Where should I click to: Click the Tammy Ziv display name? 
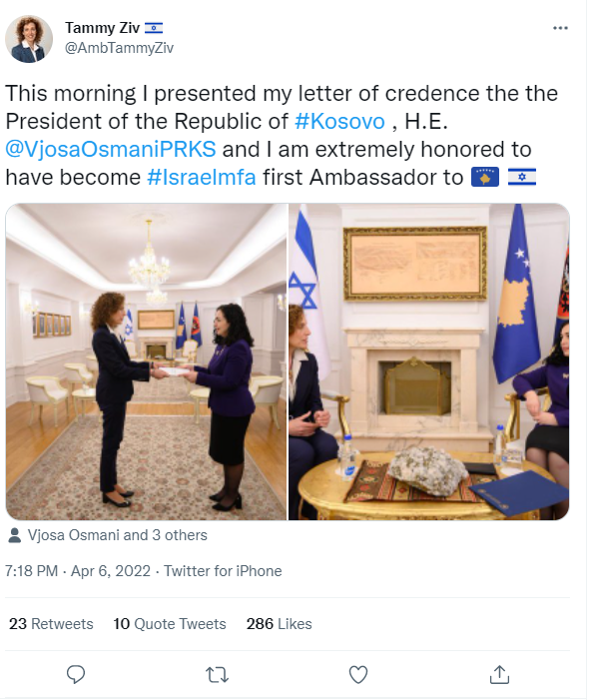pos(103,27)
